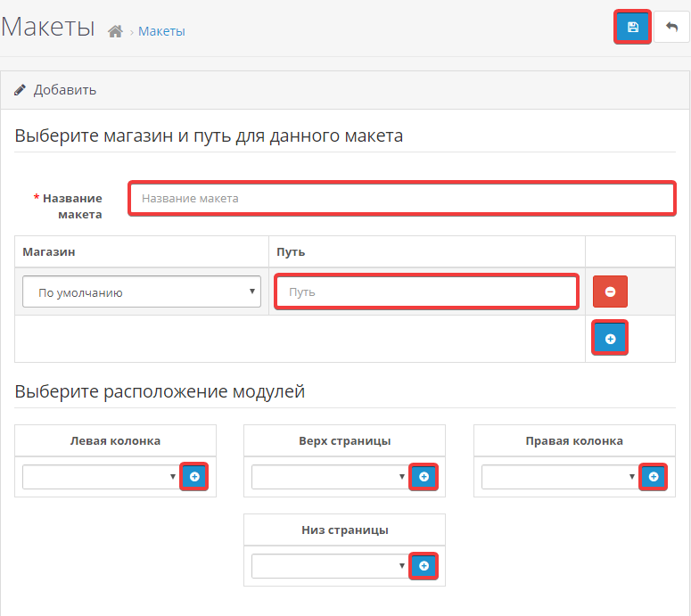Add a new route row with plus button

pyautogui.click(x=610, y=339)
